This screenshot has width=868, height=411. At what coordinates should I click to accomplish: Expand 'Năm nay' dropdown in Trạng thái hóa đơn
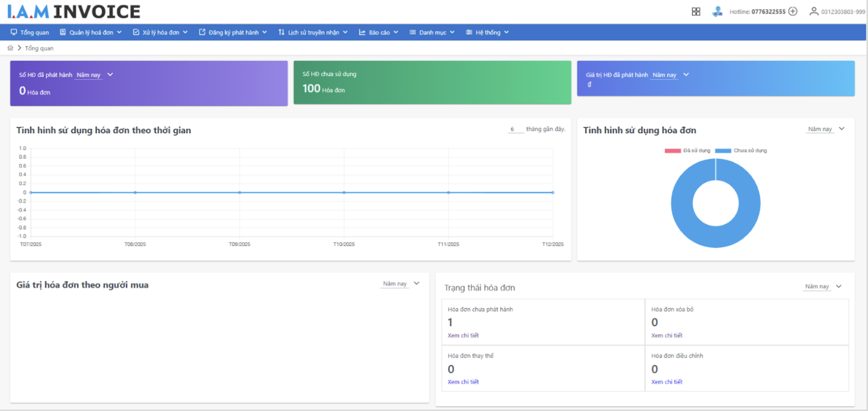pos(823,287)
